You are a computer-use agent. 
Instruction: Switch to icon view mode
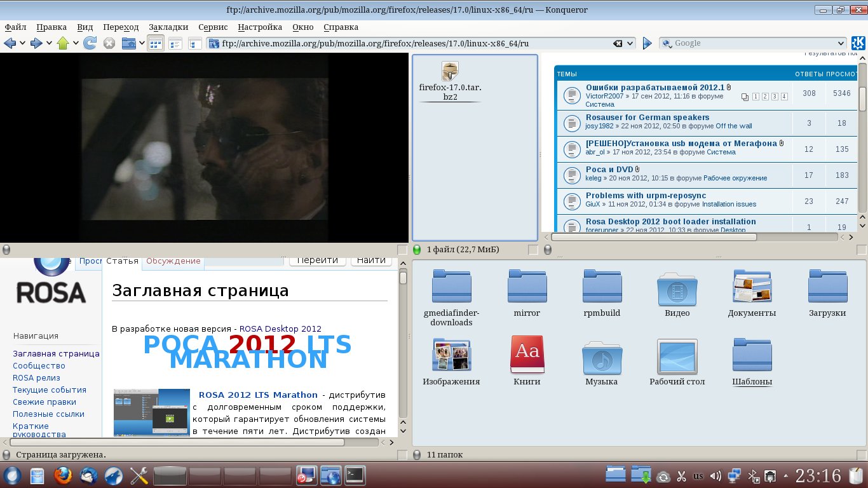156,43
